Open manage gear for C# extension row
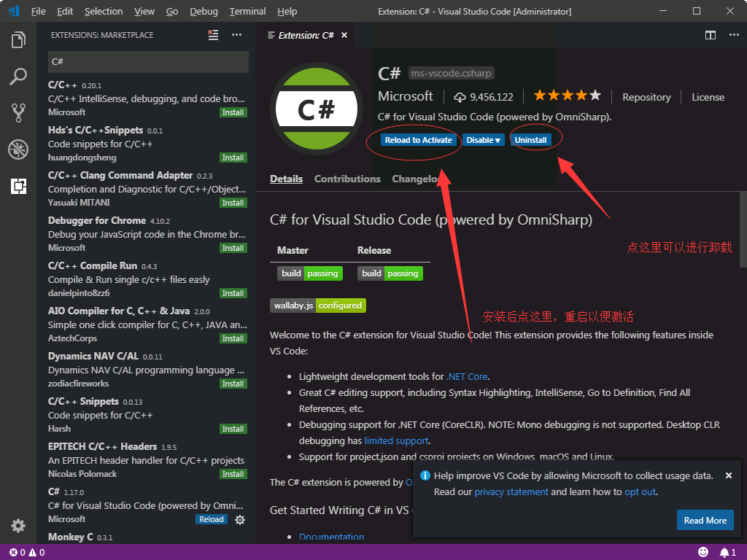Viewport: 747px width, 560px height. (x=240, y=519)
